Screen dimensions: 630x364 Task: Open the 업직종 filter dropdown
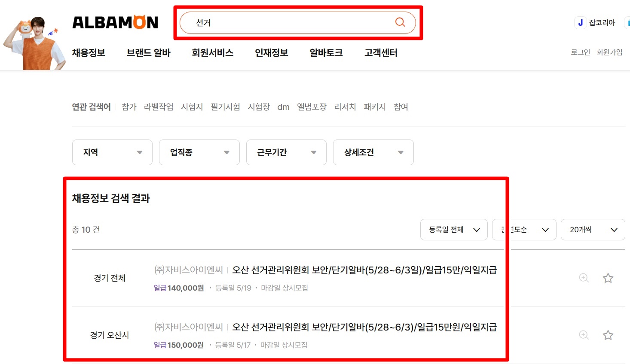[x=199, y=152]
